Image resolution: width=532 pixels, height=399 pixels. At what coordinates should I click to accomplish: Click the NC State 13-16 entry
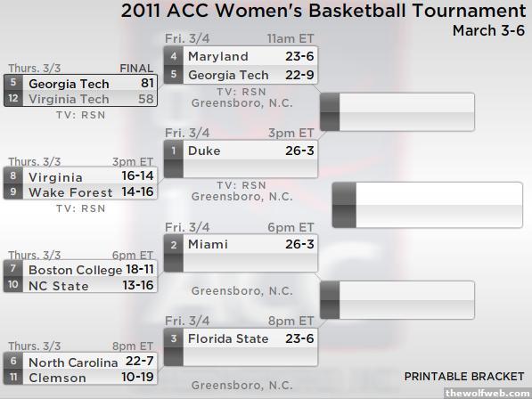81,285
